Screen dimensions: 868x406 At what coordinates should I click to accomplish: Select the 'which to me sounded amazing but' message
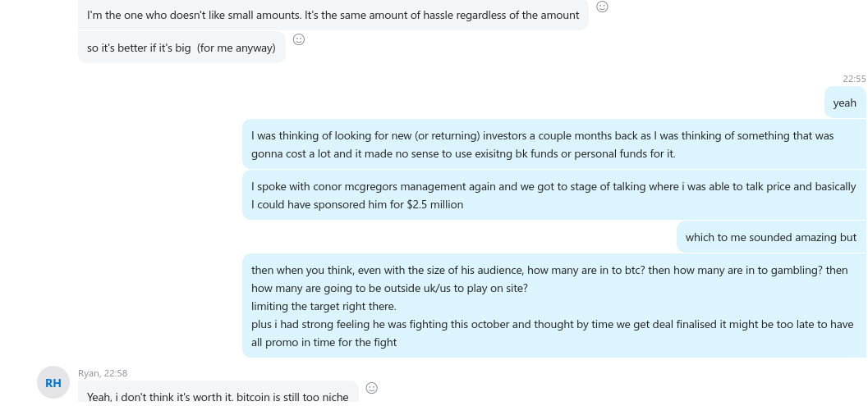pos(771,237)
